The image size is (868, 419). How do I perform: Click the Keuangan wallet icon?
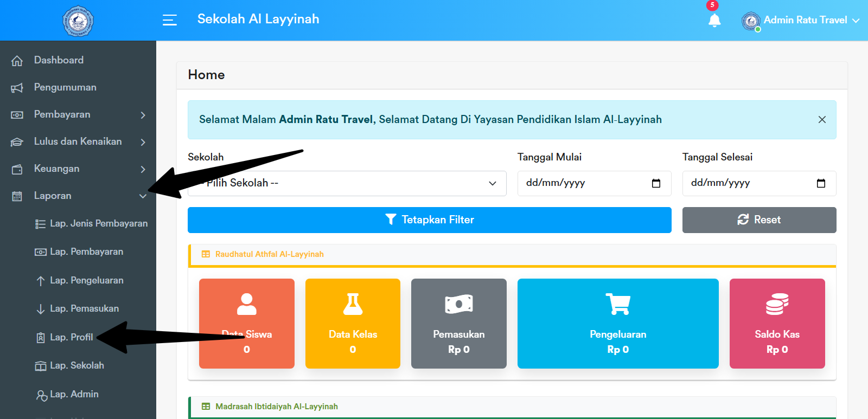[x=17, y=169]
